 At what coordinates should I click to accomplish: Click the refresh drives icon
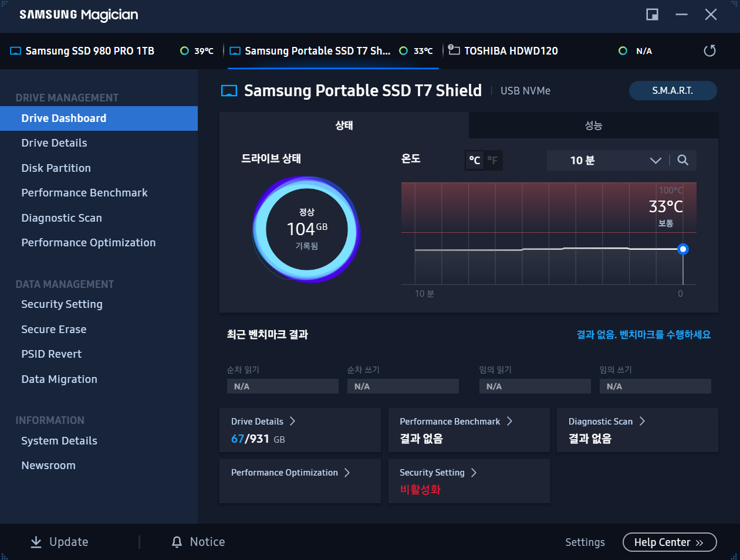709,51
